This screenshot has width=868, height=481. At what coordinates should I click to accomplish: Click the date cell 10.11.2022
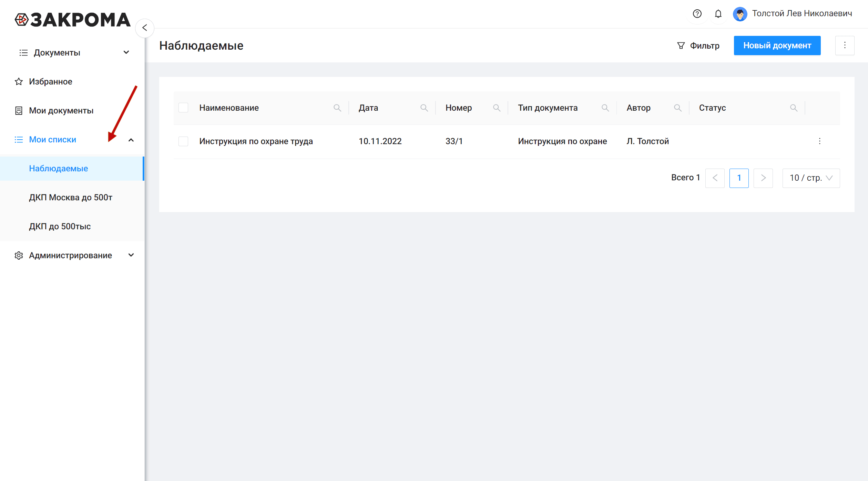point(380,141)
